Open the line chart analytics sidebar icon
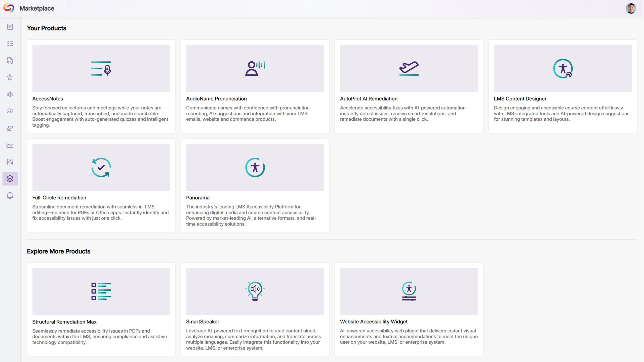 (10, 145)
